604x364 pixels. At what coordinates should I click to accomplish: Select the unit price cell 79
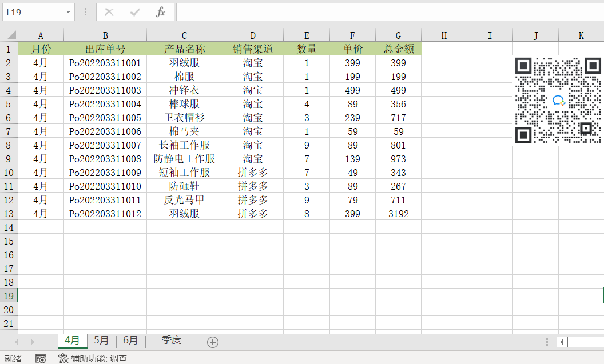tap(352, 200)
